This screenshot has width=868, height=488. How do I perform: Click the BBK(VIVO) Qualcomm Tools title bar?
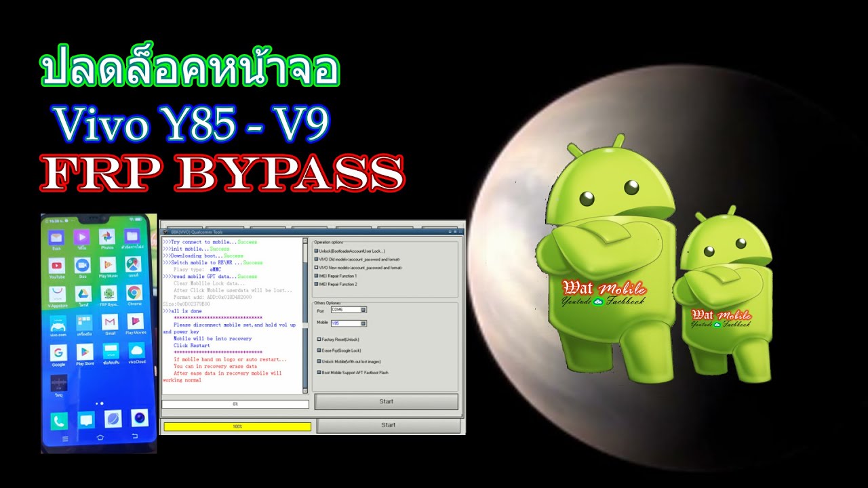(x=312, y=232)
